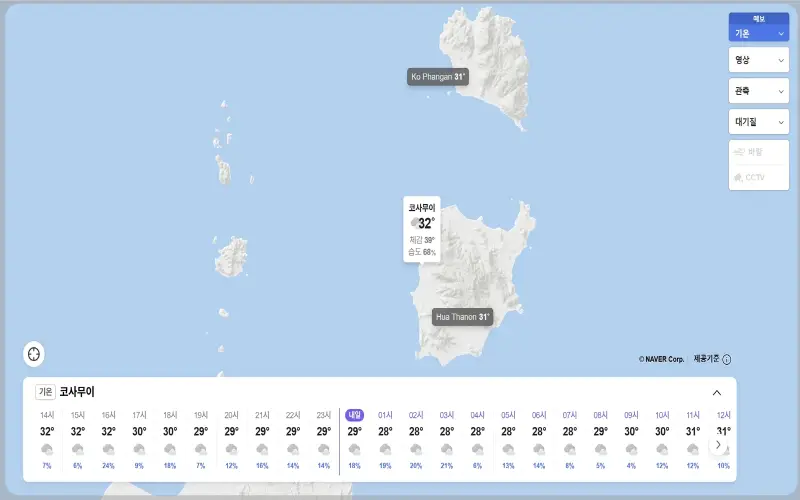
Task: Click the 03시 weather cloud icon
Action: [446, 449]
